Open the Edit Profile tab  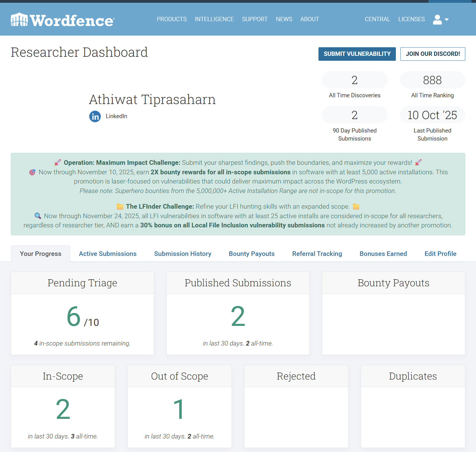coord(440,254)
